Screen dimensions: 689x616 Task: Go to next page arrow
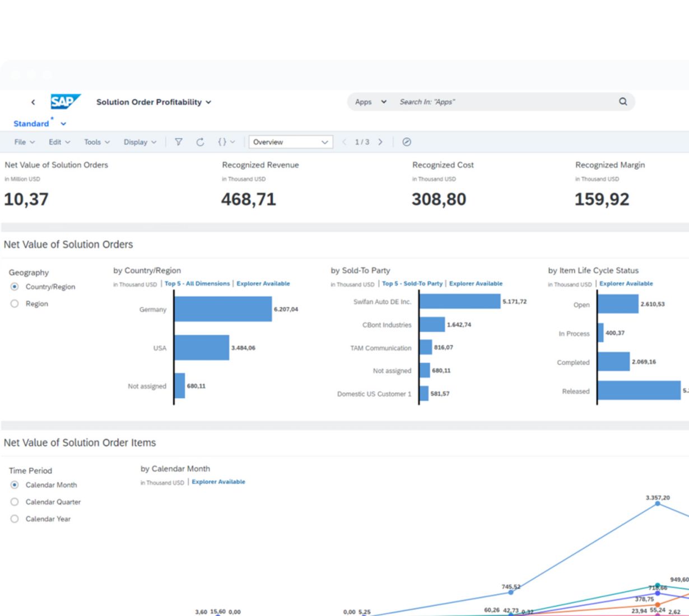(x=380, y=142)
